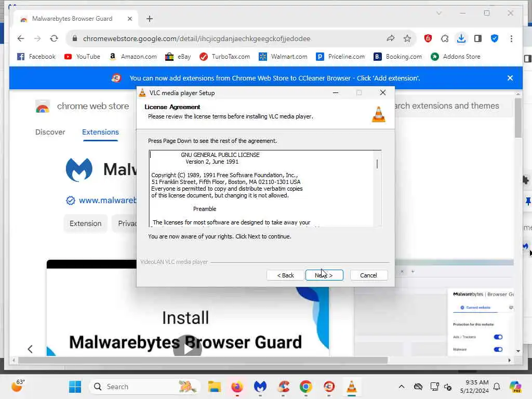
Task: Open CCleaner Browser from the taskbar
Action: (329, 387)
